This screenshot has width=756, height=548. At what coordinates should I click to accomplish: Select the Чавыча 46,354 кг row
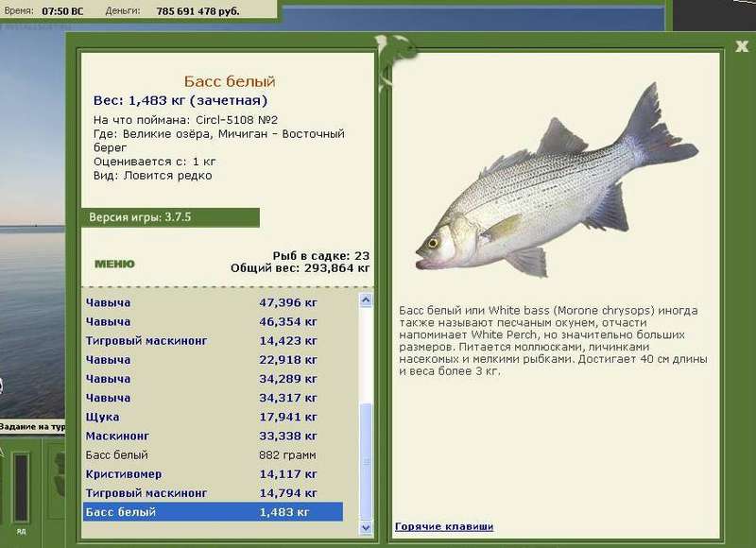click(213, 321)
